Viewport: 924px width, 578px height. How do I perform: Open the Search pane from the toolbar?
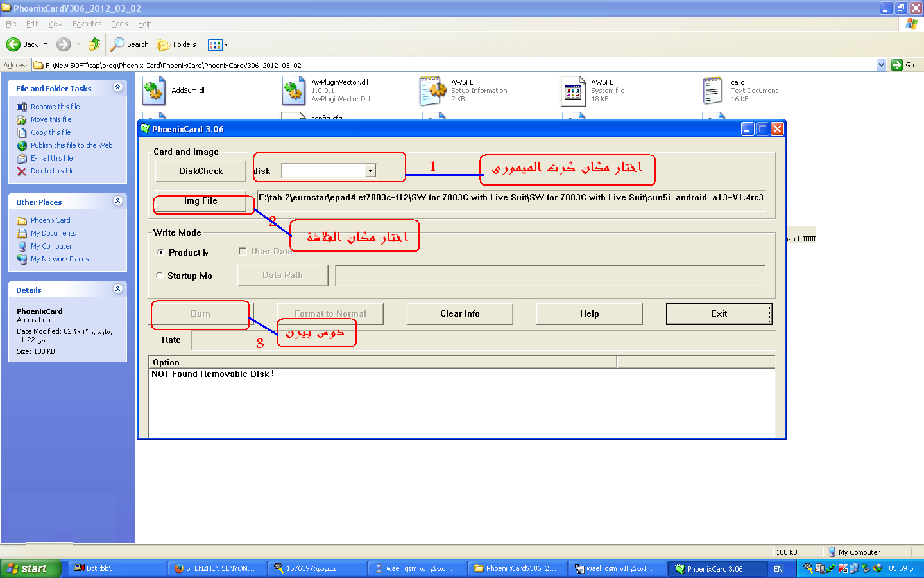(130, 44)
